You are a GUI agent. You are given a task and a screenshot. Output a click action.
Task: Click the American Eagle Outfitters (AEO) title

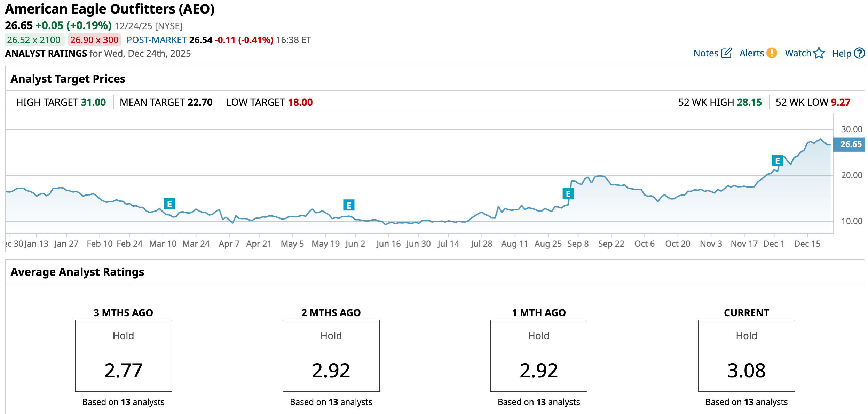point(110,9)
